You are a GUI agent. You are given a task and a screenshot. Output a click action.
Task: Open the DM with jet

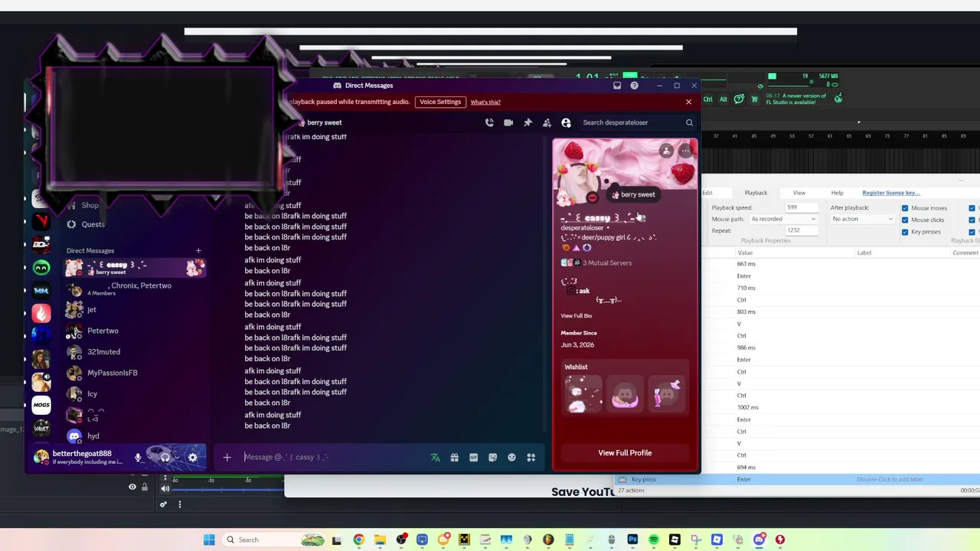136,310
